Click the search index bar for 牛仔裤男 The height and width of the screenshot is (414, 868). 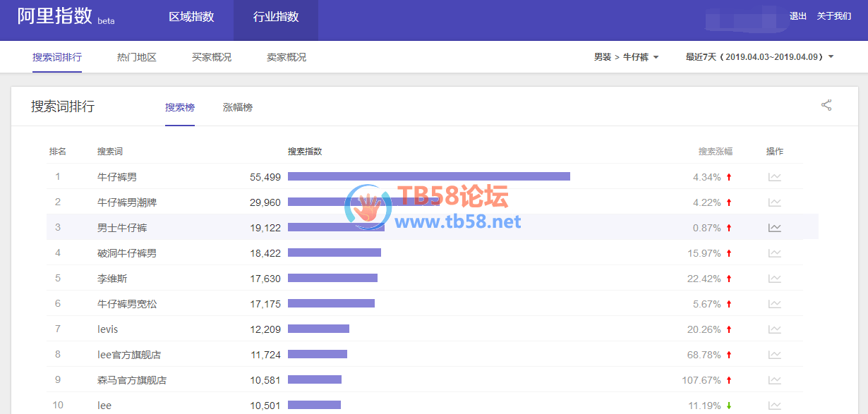click(x=428, y=177)
